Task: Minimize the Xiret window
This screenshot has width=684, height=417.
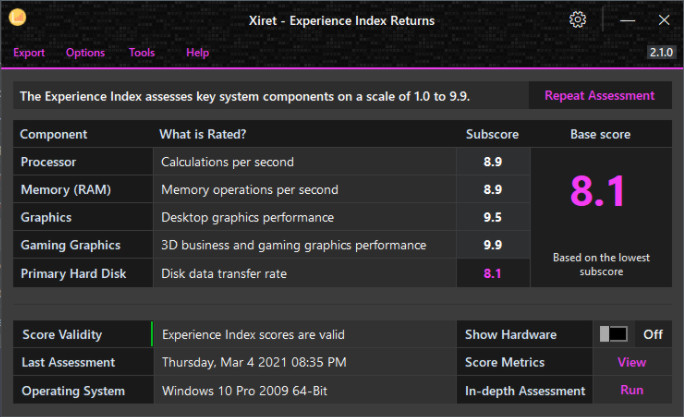Action: point(627,20)
